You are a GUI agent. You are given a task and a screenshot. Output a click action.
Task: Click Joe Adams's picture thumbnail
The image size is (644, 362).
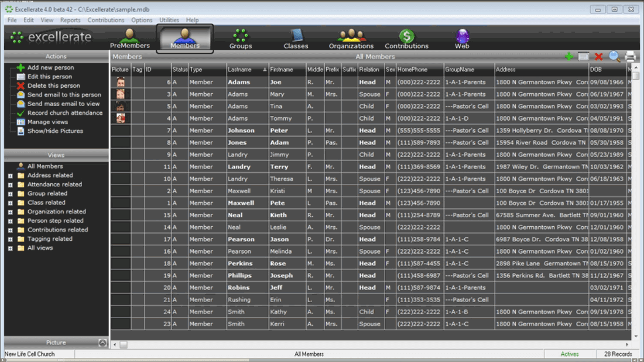point(119,82)
